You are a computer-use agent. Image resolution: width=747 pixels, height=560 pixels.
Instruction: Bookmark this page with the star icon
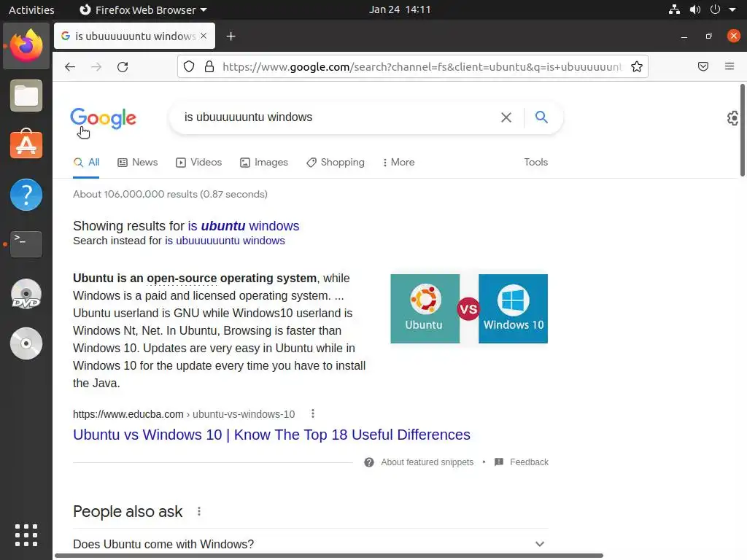click(636, 66)
